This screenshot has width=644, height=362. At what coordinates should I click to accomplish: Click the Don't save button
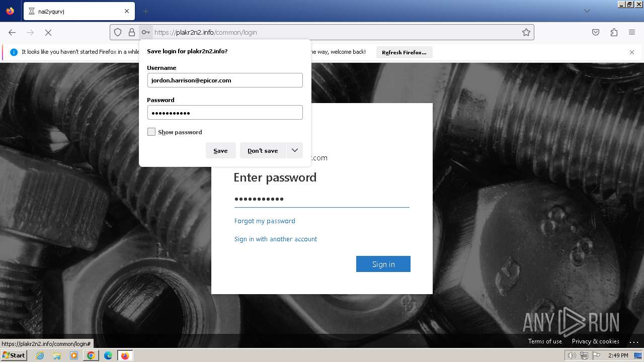[263, 151]
